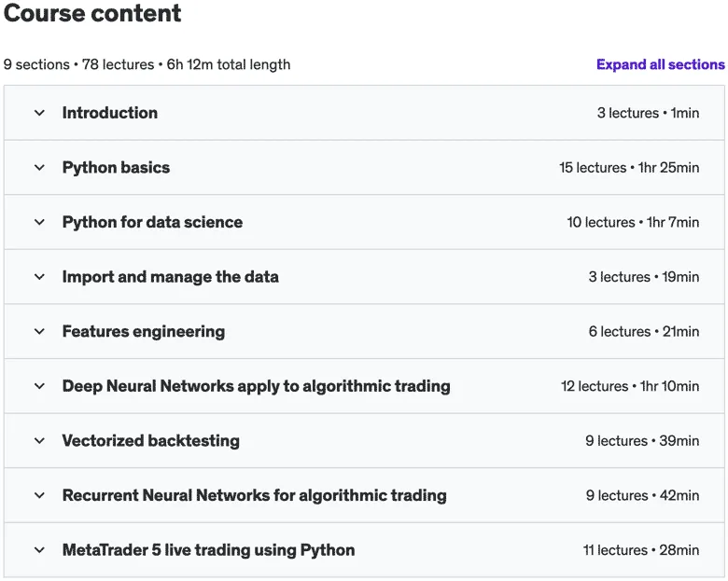The height and width of the screenshot is (581, 728).
Task: Open Recurrent Neural Networks for algorithmic trading
Action: pos(255,495)
